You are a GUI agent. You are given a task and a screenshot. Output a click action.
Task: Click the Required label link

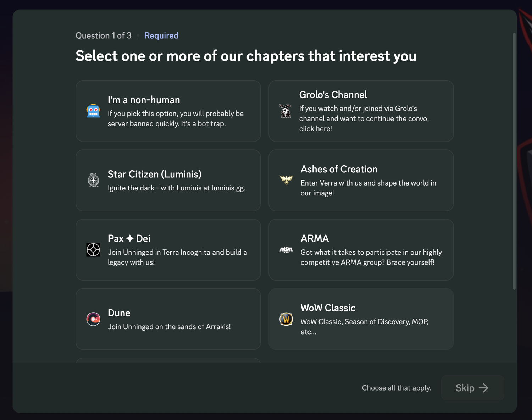(x=161, y=35)
